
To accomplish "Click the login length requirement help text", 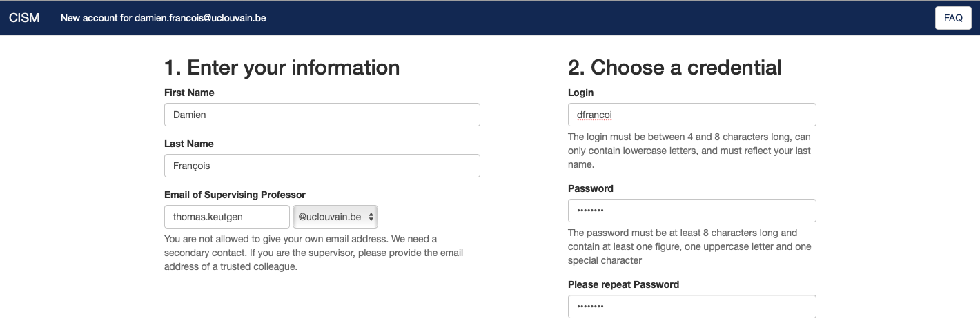I will 689,151.
